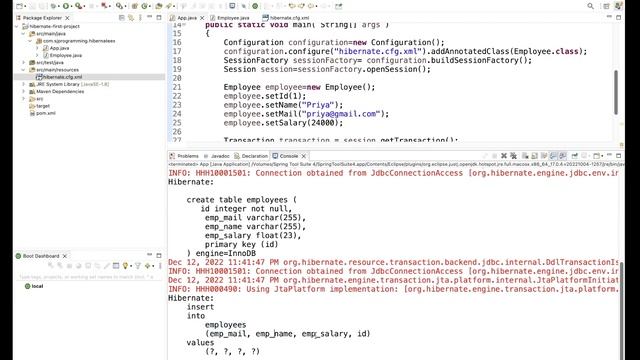Open the New wizard dropdown arrow
Viewport: 640px width, 360px height.
(x=25, y=7)
